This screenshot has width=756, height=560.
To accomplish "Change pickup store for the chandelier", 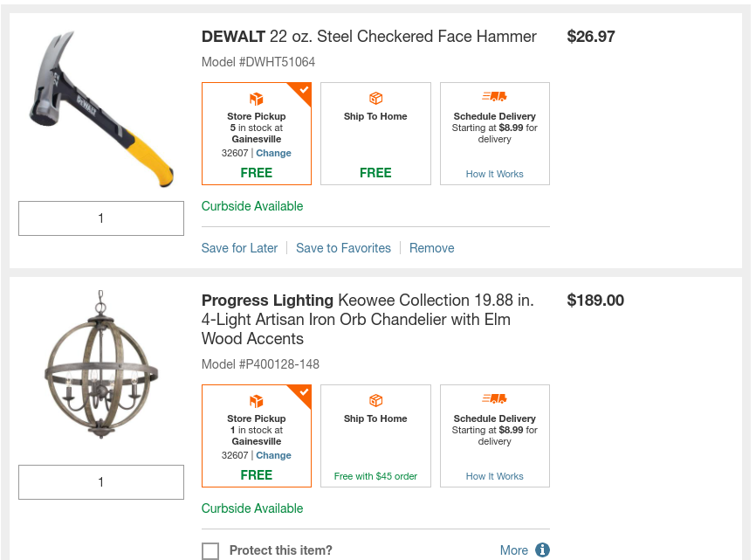I will click(273, 455).
